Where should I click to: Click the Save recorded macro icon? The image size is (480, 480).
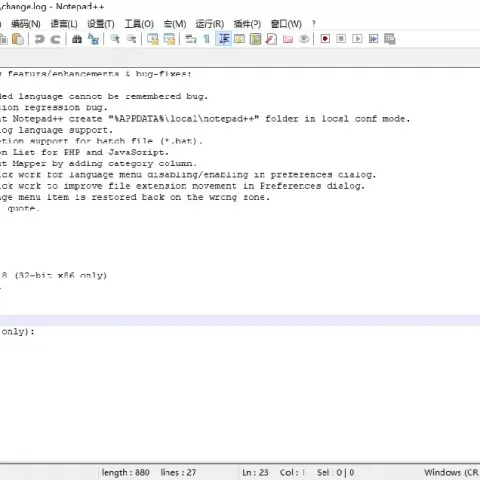point(390,39)
